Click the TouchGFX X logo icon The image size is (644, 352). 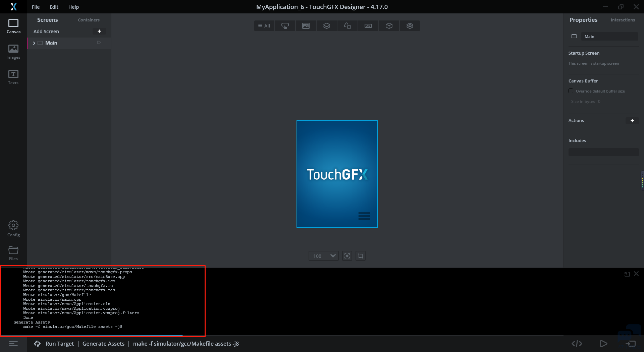[x=13, y=7]
